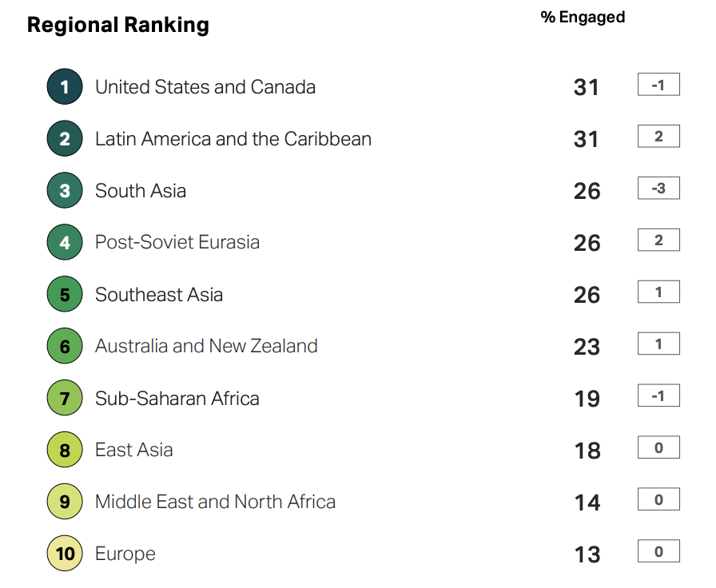The image size is (716, 588).
Task: Click the rank 5 green badge
Action: 65,295
